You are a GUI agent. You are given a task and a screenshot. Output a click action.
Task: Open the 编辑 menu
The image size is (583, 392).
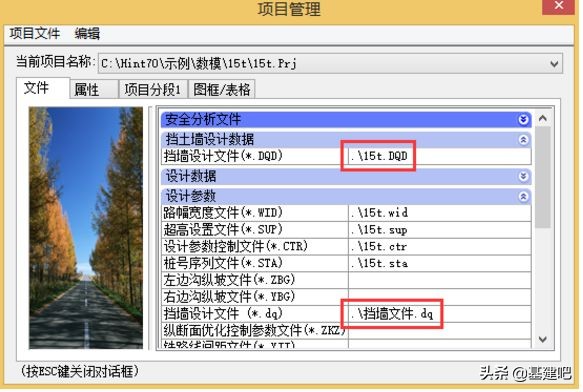[87, 33]
